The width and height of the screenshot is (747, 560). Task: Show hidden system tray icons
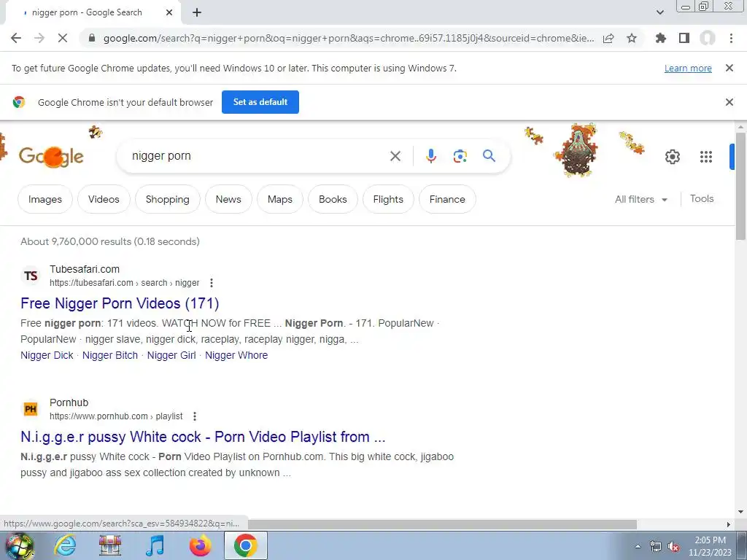(x=638, y=546)
